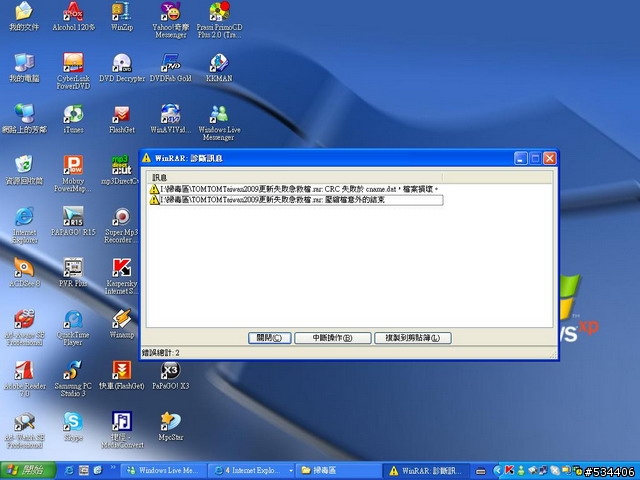Close the WinRAR diagnostic window with X

(549, 158)
